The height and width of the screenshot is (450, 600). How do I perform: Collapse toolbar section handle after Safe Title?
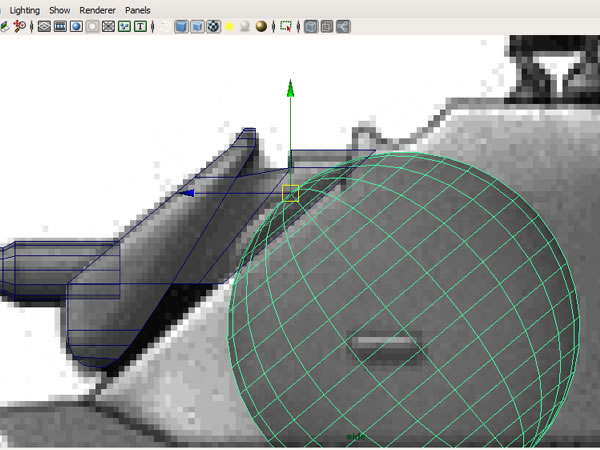pos(153,26)
